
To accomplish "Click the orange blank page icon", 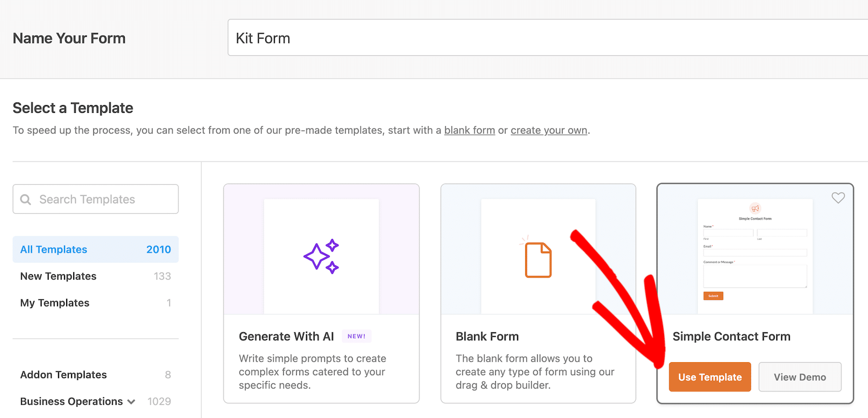I will [538, 260].
